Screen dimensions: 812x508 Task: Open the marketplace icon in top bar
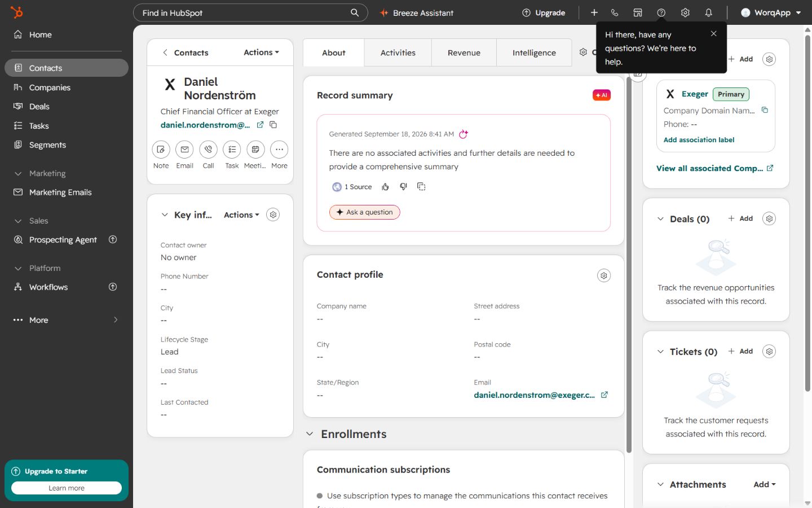tap(638, 12)
